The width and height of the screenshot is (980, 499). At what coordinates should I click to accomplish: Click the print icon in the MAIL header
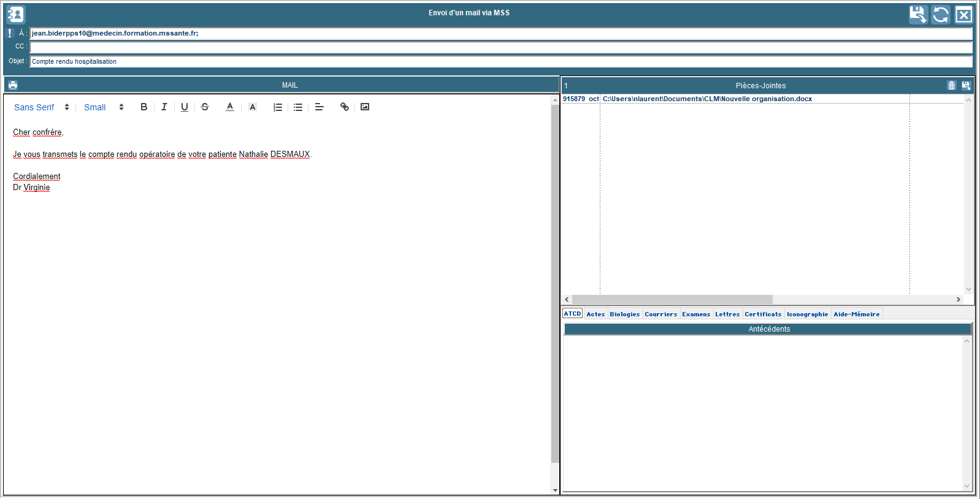click(x=13, y=85)
